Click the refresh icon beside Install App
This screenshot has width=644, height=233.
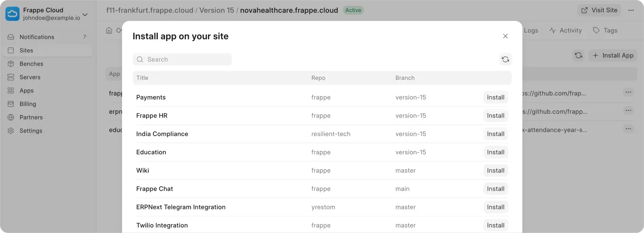pyautogui.click(x=578, y=55)
